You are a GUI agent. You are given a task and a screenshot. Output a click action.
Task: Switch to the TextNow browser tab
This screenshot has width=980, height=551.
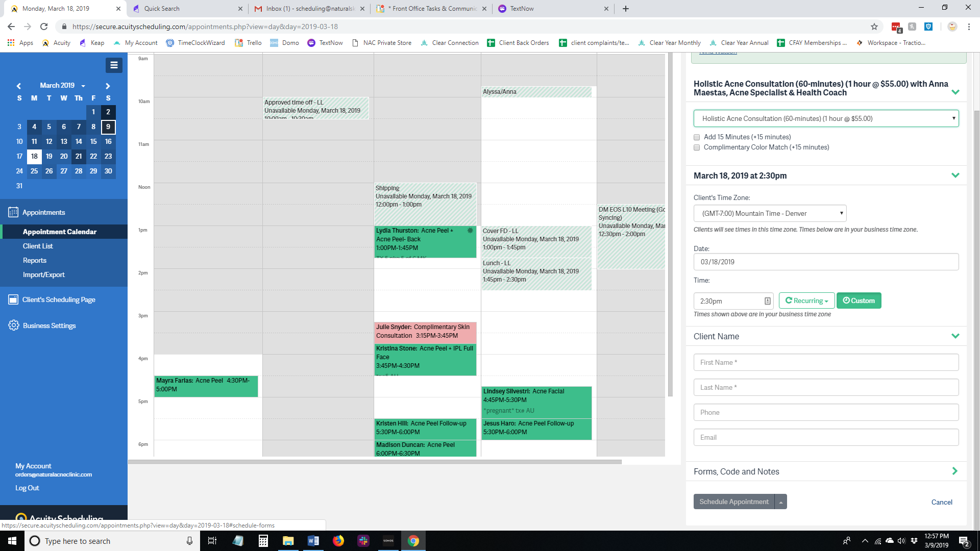tap(553, 9)
